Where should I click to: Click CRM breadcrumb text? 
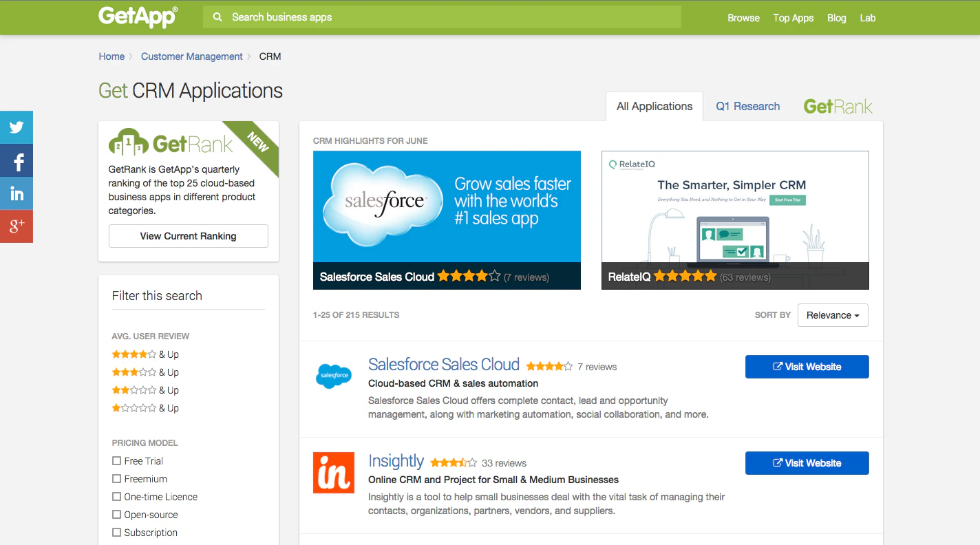click(x=270, y=56)
